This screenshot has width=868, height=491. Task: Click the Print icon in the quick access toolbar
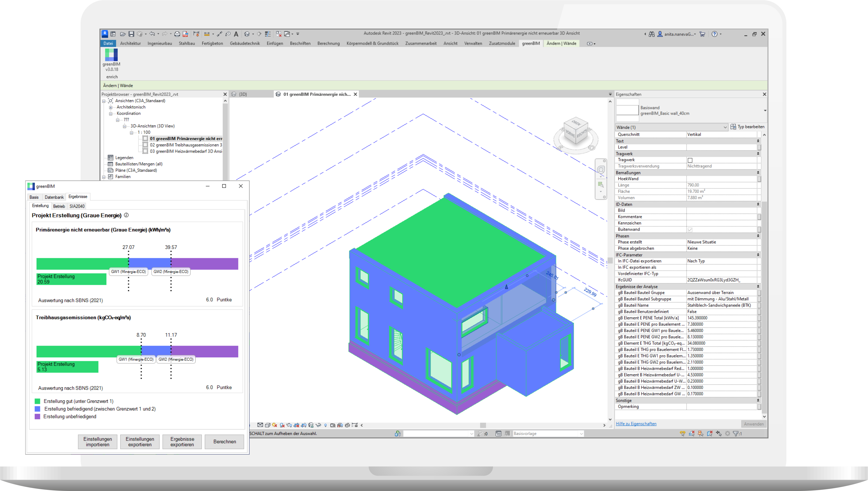pyautogui.click(x=177, y=34)
